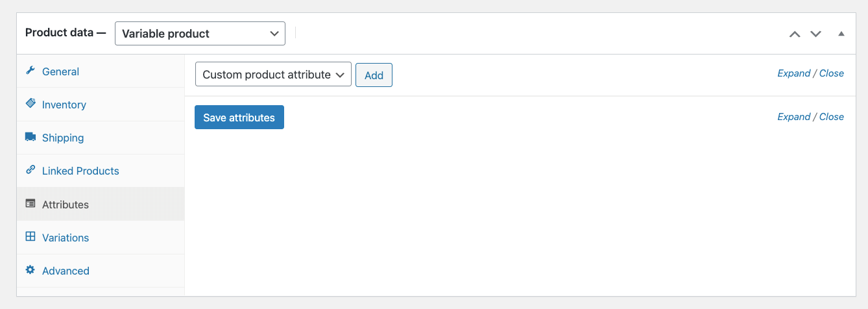Screen dimensions: 868x309
Task: Click Close link beside Save attributes
Action: point(831,117)
